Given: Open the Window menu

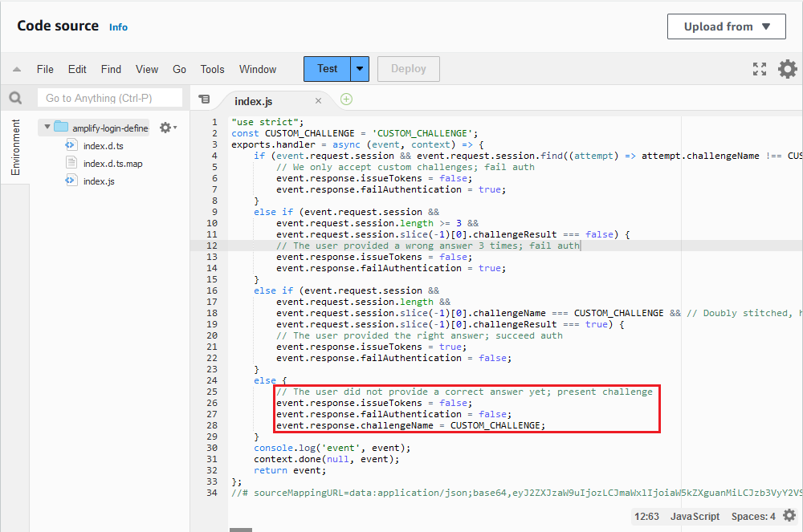Looking at the screenshot, I should (258, 69).
